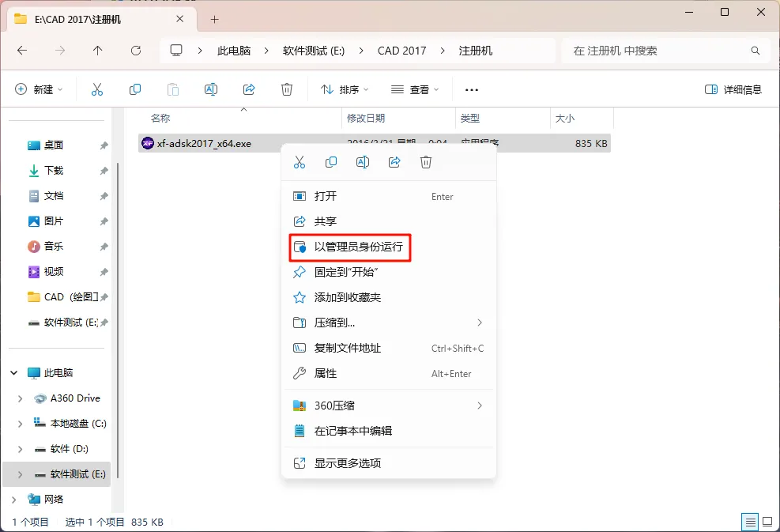This screenshot has height=532, width=780.
Task: Click 显示更多选项 in context menu
Action: point(389,463)
